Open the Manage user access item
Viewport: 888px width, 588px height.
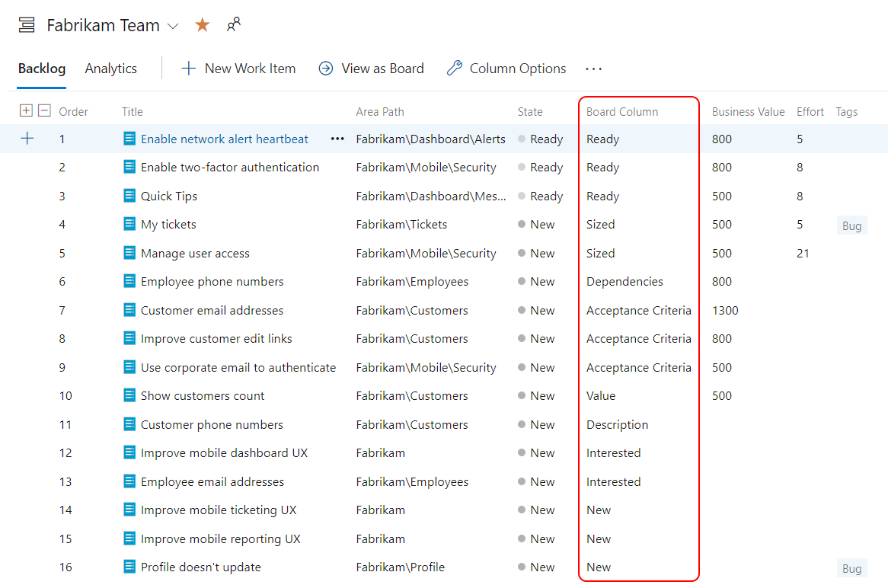pyautogui.click(x=195, y=253)
